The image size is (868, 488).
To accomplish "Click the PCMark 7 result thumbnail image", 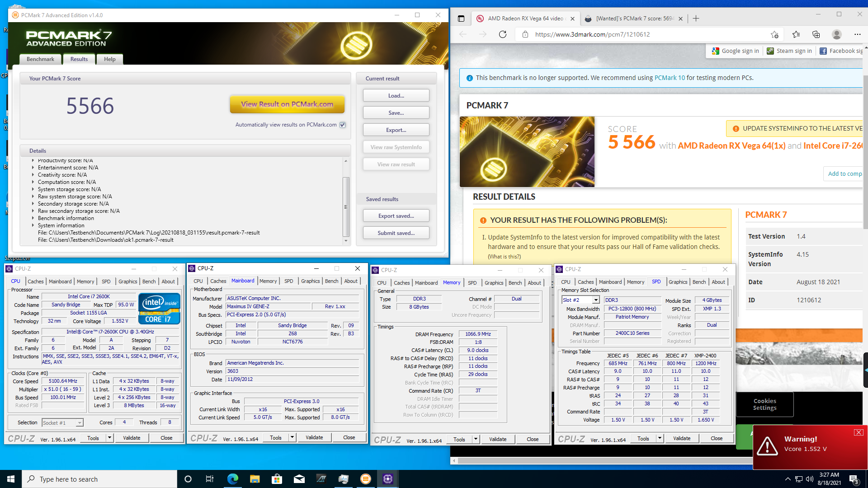I will point(527,152).
